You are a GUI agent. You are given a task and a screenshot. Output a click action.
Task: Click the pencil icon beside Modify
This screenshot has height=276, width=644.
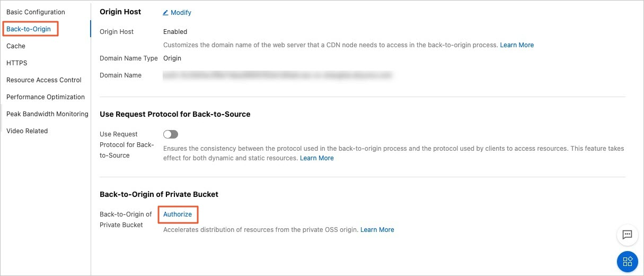[165, 13]
